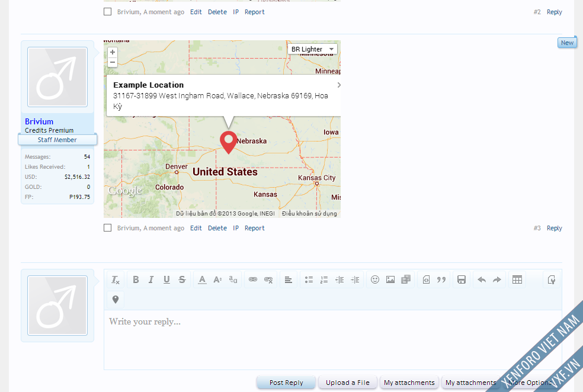583x392 pixels.
Task: Click the red map marker pin
Action: [229, 142]
